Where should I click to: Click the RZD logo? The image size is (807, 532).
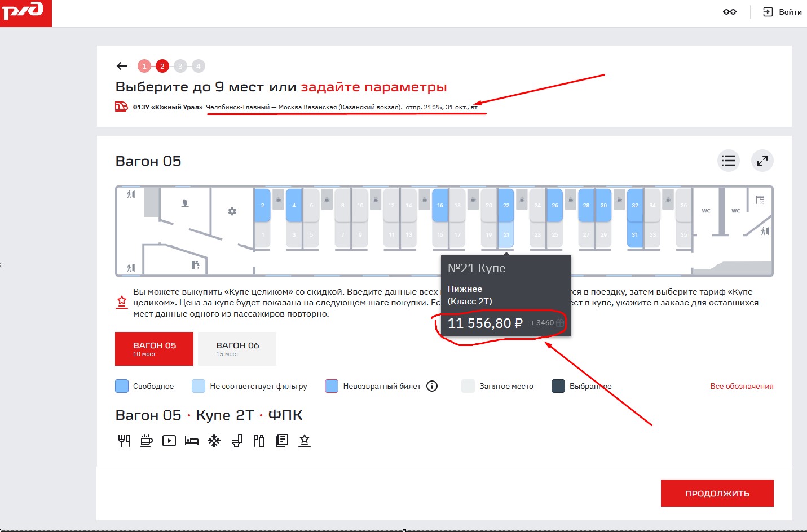point(23,11)
